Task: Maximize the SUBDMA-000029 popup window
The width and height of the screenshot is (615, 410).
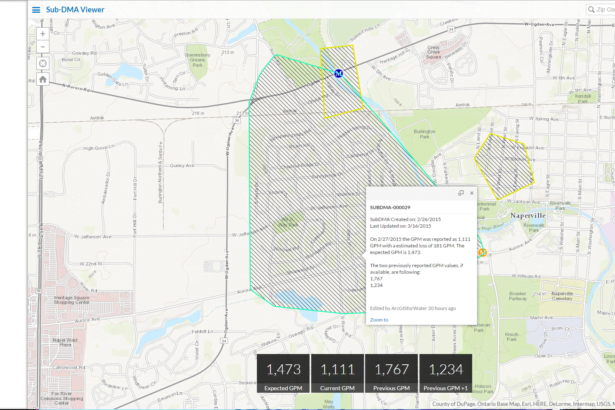Action: pyautogui.click(x=460, y=193)
